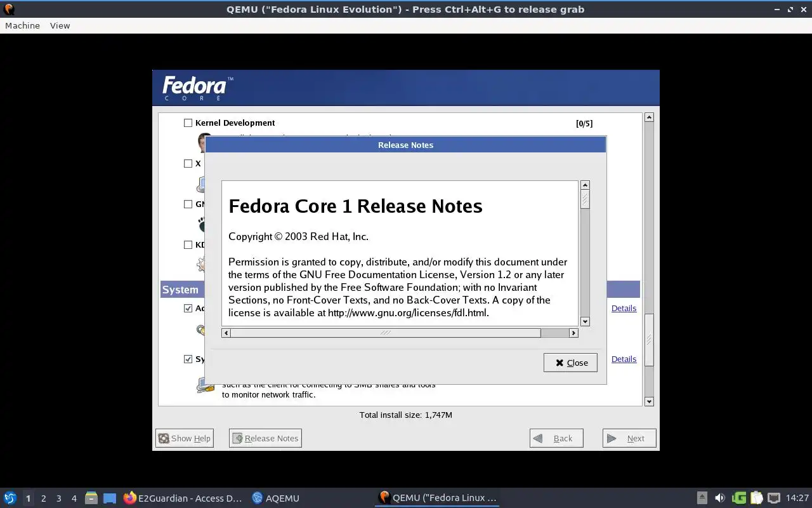
Task: Click the network tray icon
Action: click(773, 498)
